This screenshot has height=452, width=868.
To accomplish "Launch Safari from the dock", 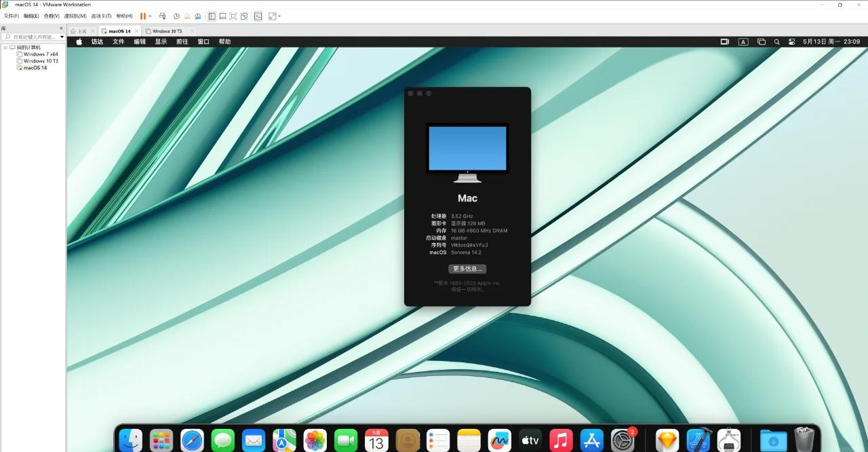I will tap(192, 440).
